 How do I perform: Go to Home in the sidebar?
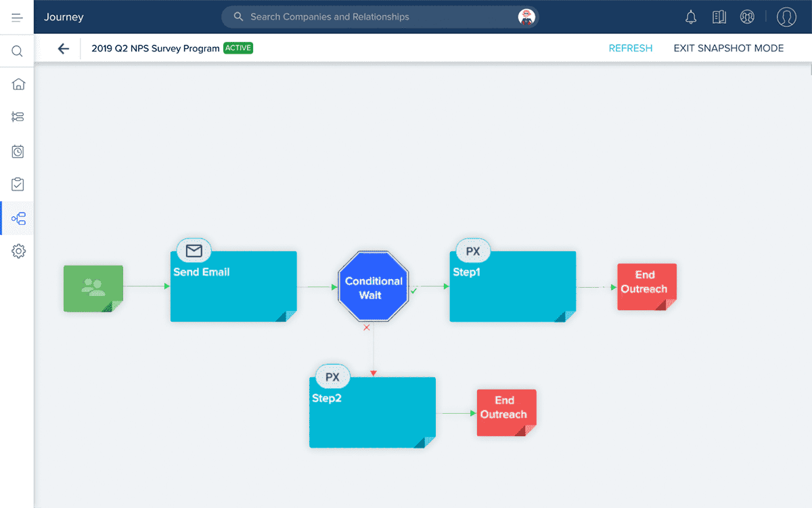click(x=18, y=84)
